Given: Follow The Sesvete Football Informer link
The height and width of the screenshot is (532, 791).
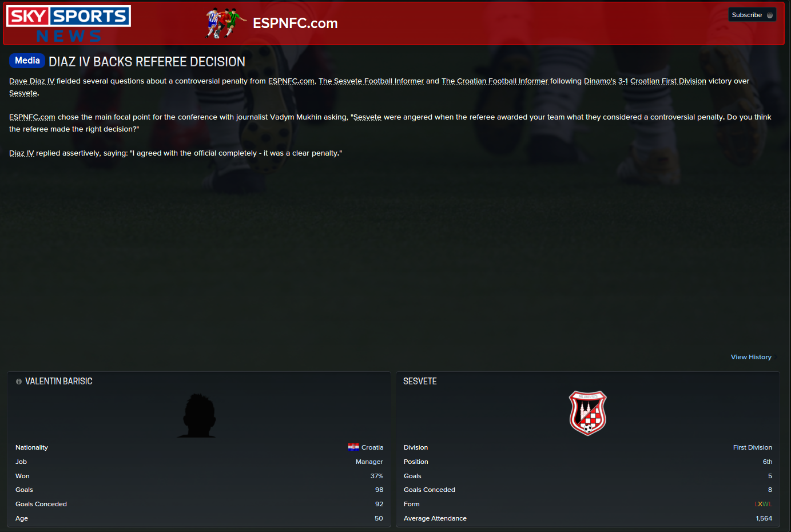Looking at the screenshot, I should (x=371, y=81).
